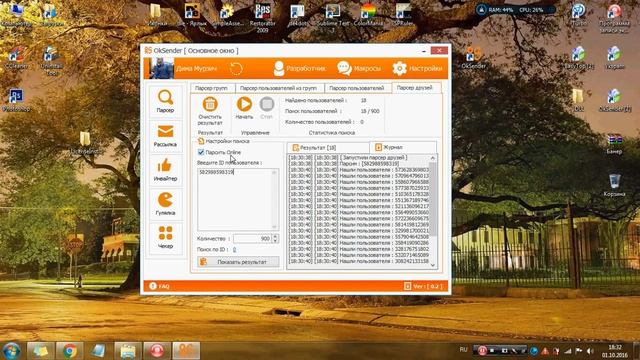Click the ID text area scrollbar up arrow

click(275, 173)
